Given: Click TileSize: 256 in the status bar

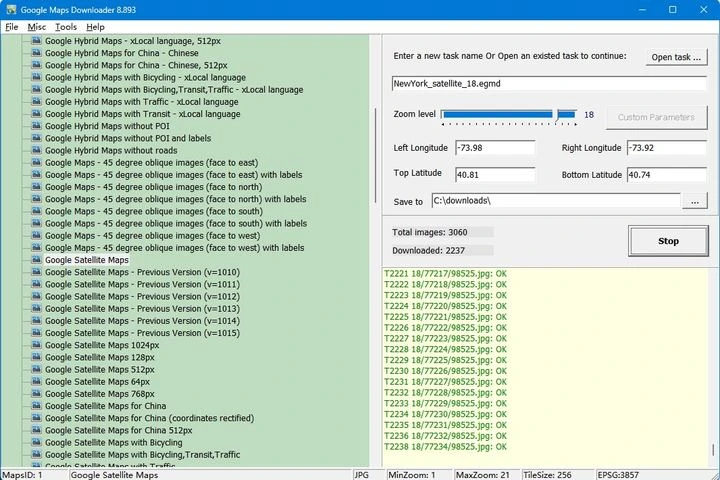Looking at the screenshot, I should point(547,475).
